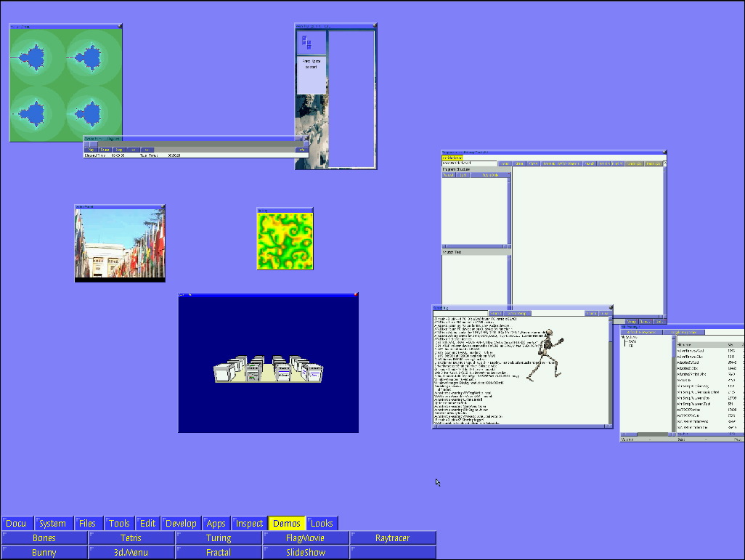Click the Press Space to start panel

pyautogui.click(x=312, y=75)
